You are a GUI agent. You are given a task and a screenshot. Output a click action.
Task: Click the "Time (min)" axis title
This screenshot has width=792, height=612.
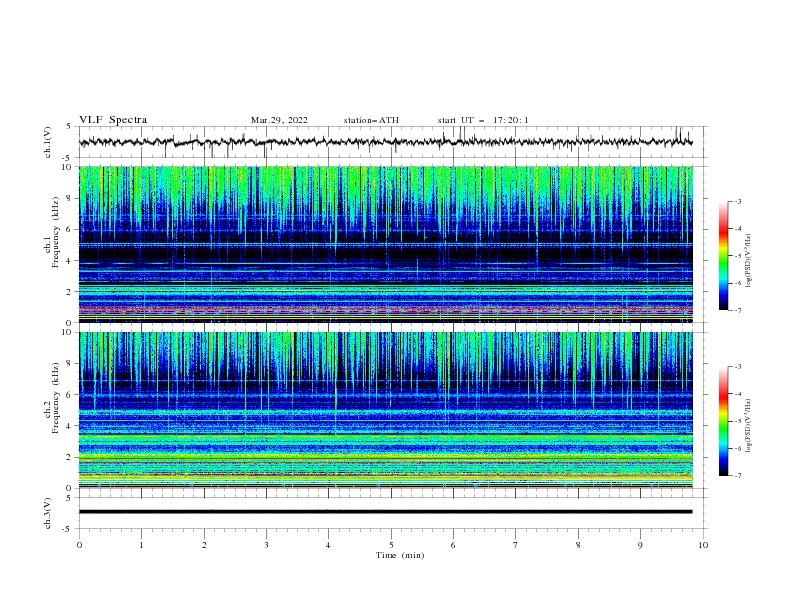tap(400, 555)
